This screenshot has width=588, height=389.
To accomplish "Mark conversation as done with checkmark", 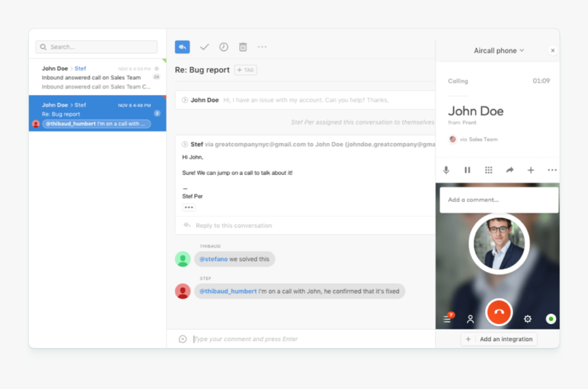I will [204, 47].
